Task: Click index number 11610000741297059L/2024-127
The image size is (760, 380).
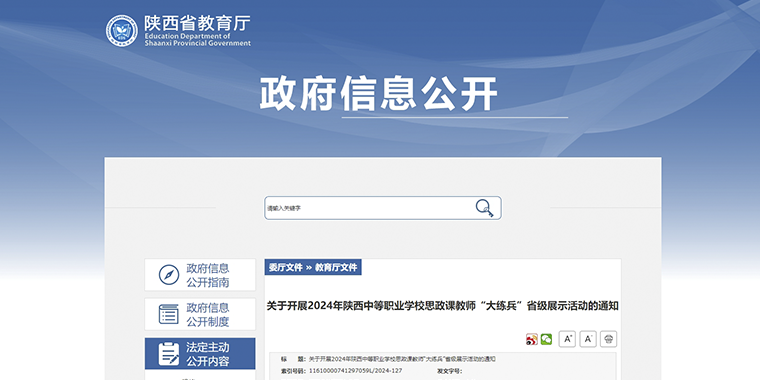Action: 355,371
